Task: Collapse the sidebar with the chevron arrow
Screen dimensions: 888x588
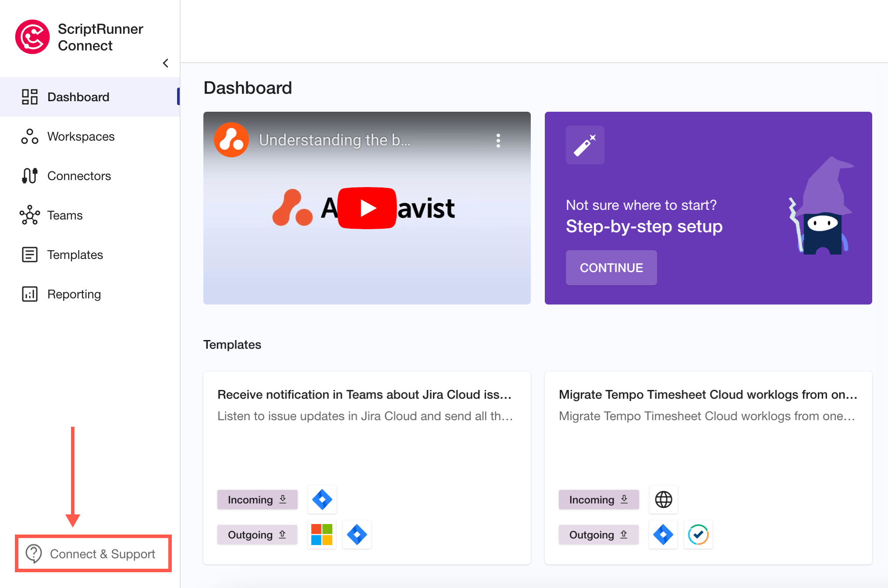Action: pyautogui.click(x=166, y=63)
